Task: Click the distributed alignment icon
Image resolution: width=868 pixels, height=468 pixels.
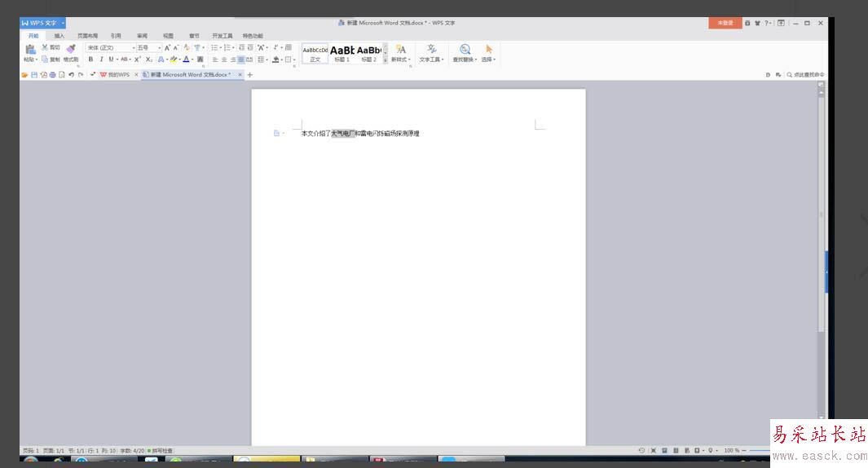Action: pyautogui.click(x=249, y=60)
